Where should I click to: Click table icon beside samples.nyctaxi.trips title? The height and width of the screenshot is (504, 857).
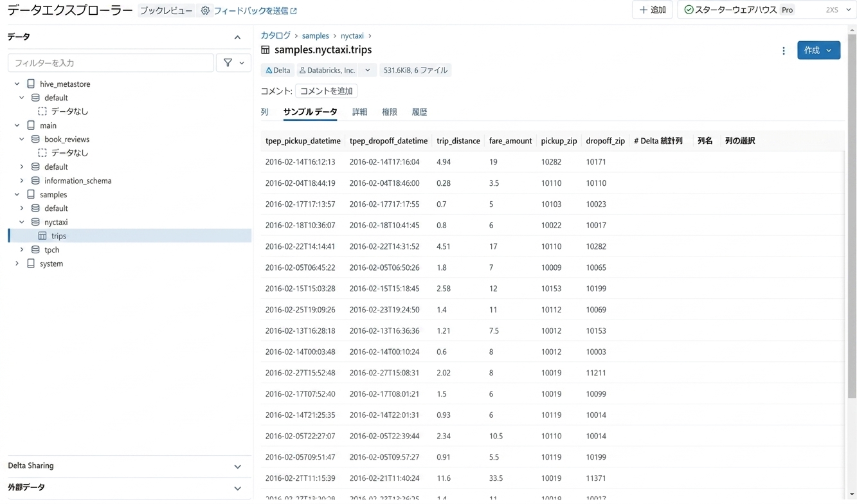coord(266,50)
